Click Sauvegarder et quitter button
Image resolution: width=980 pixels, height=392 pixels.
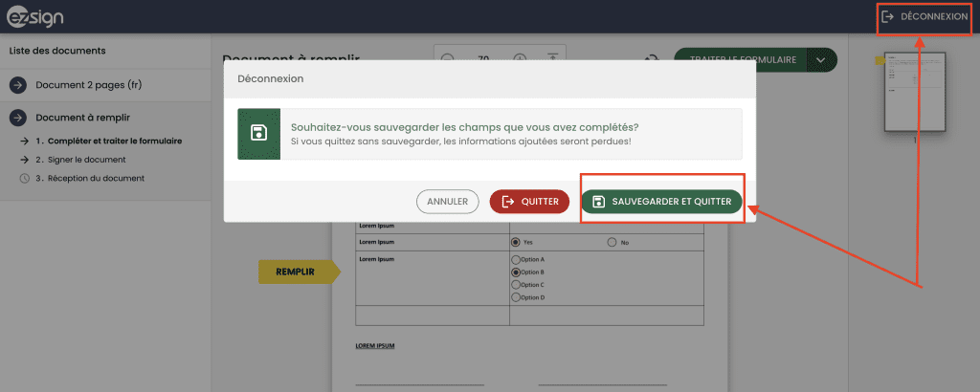coord(661,202)
